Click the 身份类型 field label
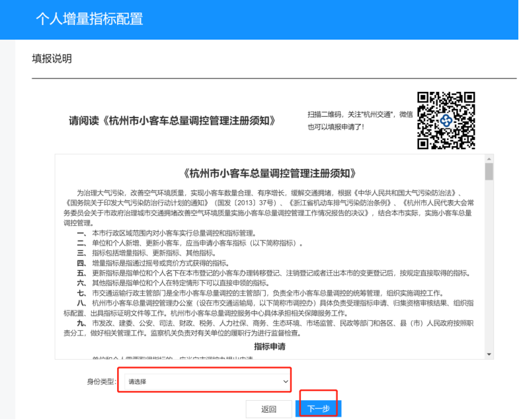The image size is (519, 420). [x=102, y=382]
